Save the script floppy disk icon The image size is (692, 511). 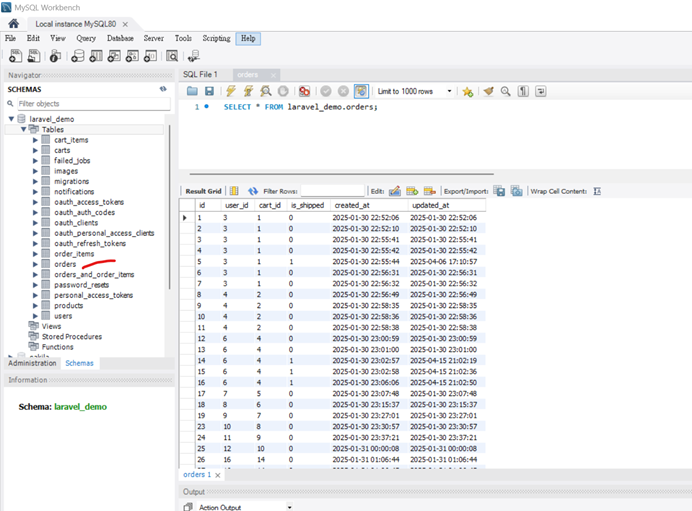click(x=209, y=91)
